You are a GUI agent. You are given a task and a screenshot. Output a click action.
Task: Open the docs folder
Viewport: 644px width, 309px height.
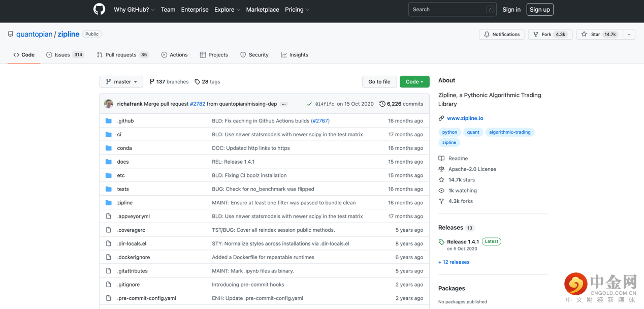point(123,162)
